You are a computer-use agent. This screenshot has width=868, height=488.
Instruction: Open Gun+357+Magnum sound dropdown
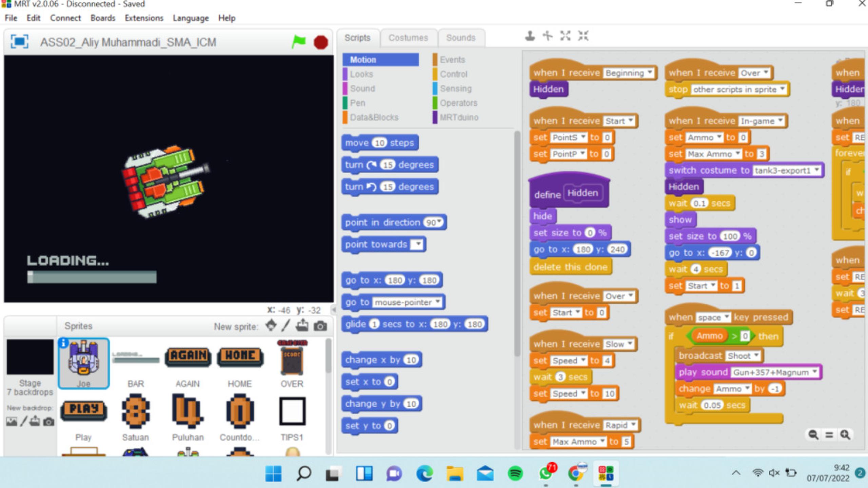point(814,371)
